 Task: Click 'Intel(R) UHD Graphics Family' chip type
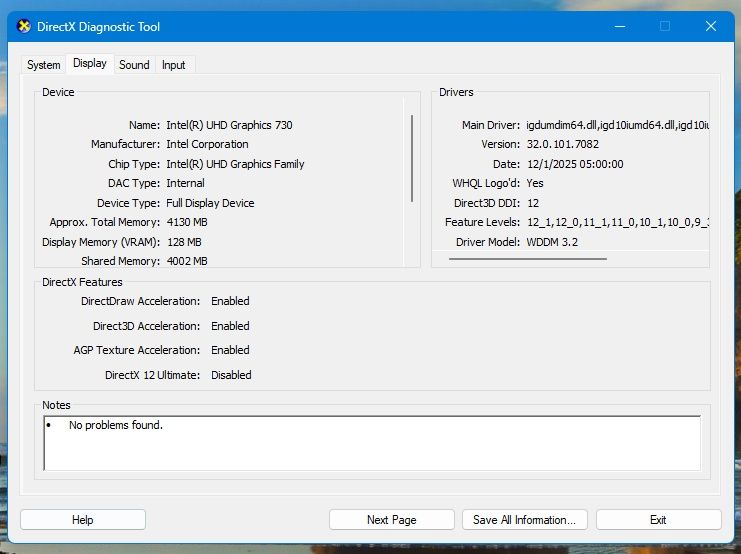tap(235, 164)
